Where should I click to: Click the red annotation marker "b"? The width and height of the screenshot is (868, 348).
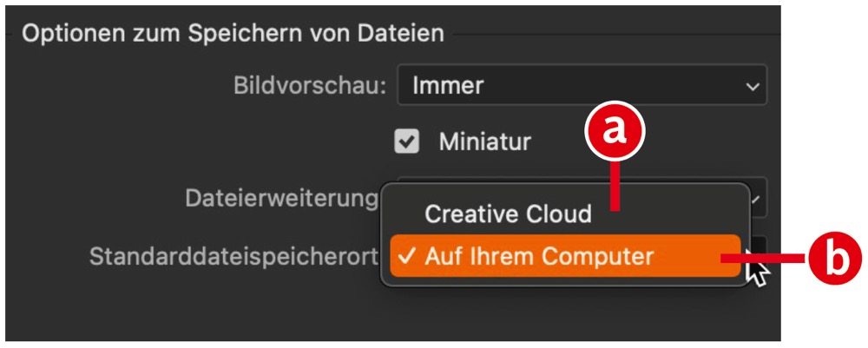coord(835,259)
